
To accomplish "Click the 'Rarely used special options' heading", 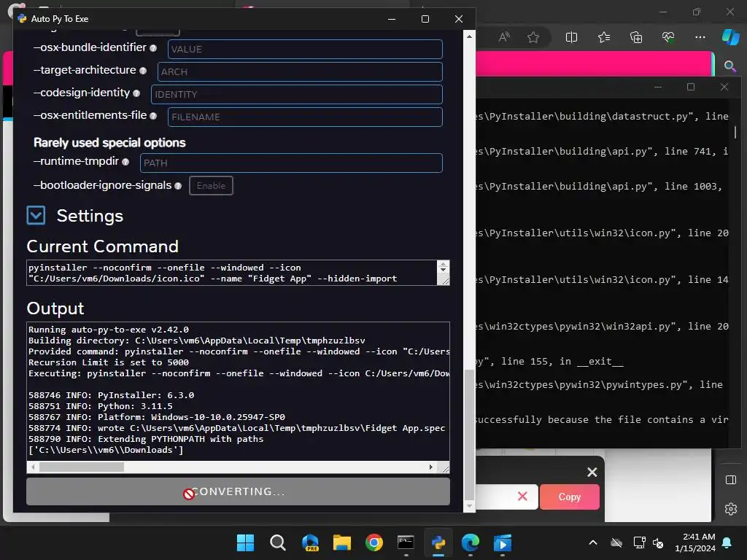I will pos(109,142).
